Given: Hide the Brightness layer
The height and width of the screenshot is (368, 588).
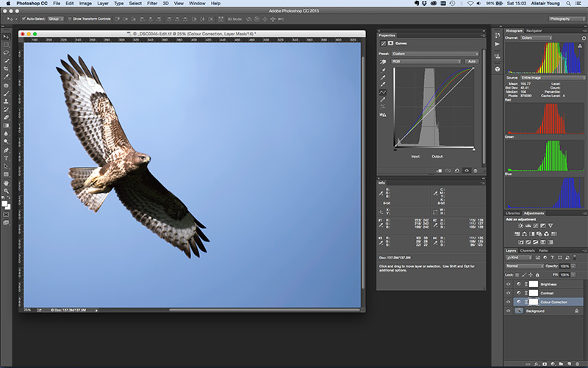Looking at the screenshot, I should pyautogui.click(x=508, y=284).
